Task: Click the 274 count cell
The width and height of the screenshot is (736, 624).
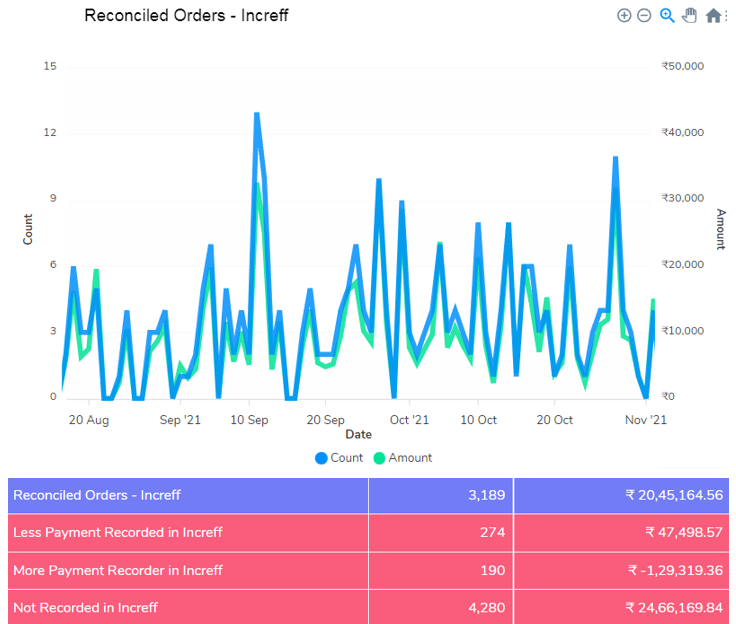Action: click(x=441, y=532)
